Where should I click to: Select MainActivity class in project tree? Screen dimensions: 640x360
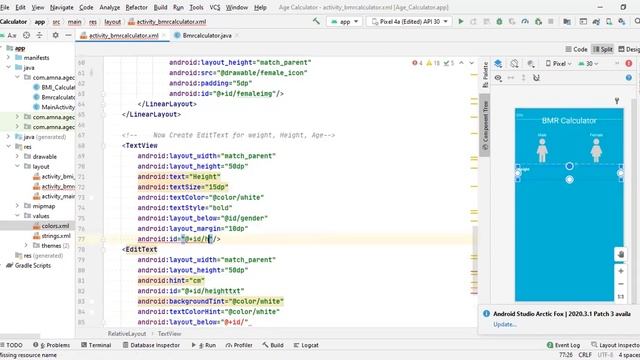click(53, 107)
